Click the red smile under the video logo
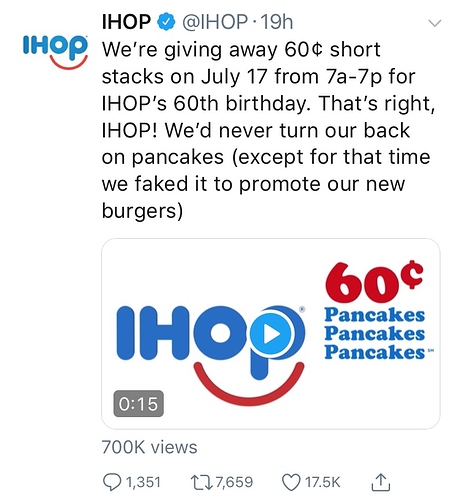460x500 pixels. 248,384
